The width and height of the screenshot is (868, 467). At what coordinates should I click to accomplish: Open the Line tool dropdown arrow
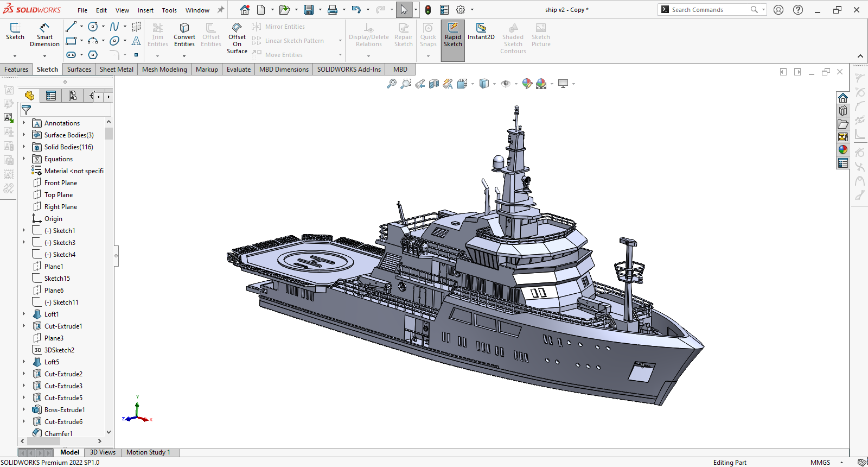tap(81, 27)
